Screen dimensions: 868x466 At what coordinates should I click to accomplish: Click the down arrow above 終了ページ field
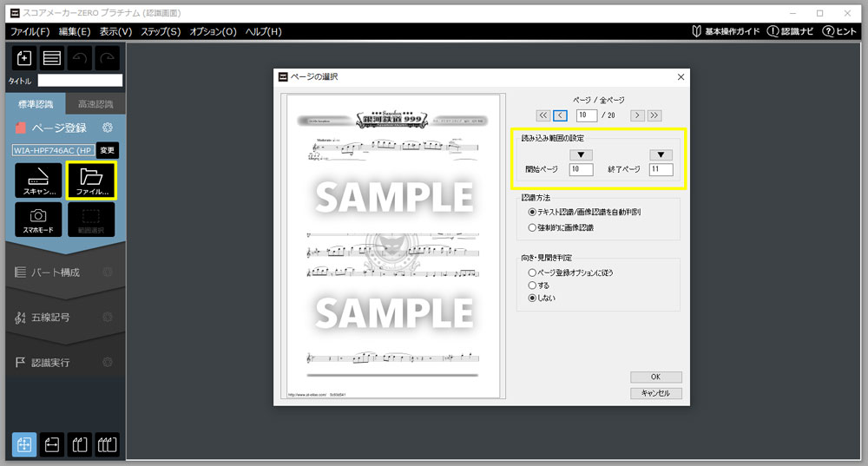coord(661,155)
